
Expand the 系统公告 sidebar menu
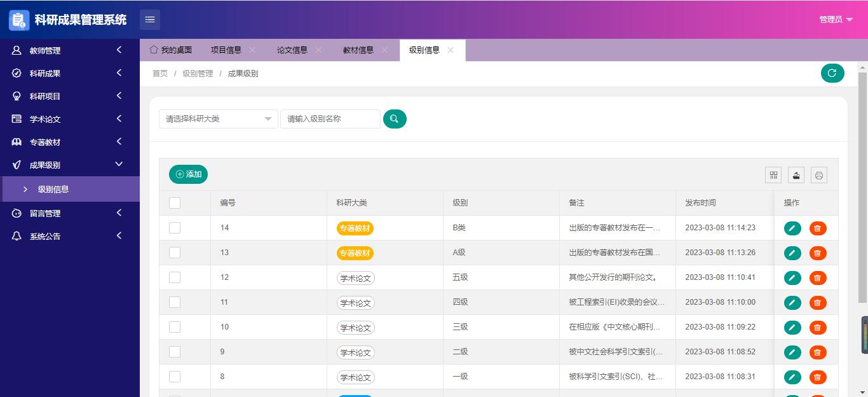pos(70,236)
